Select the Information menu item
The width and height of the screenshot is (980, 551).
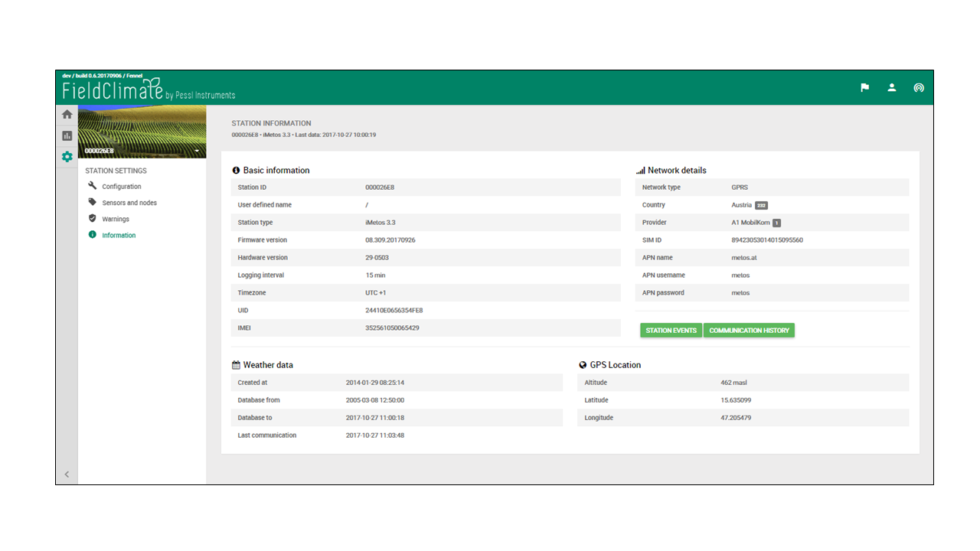pyautogui.click(x=119, y=236)
